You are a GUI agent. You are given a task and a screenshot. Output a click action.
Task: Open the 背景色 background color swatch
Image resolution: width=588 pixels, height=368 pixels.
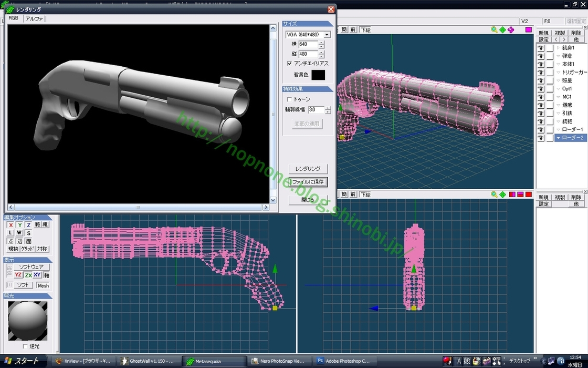318,75
